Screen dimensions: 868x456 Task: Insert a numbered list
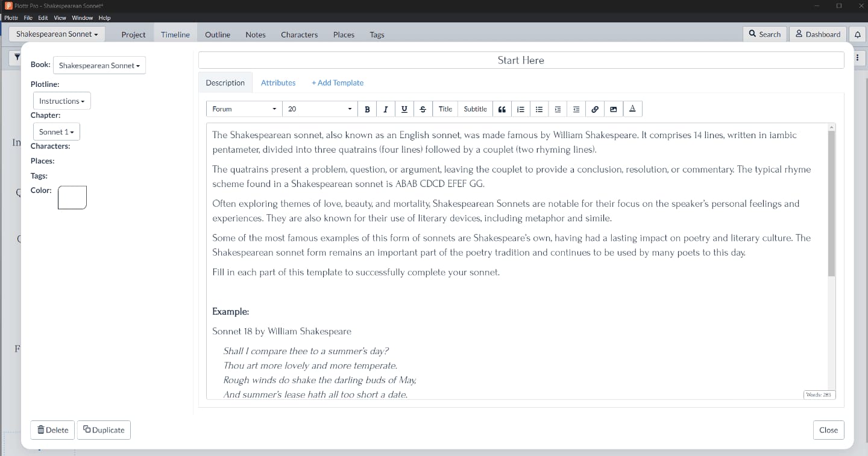(521, 109)
